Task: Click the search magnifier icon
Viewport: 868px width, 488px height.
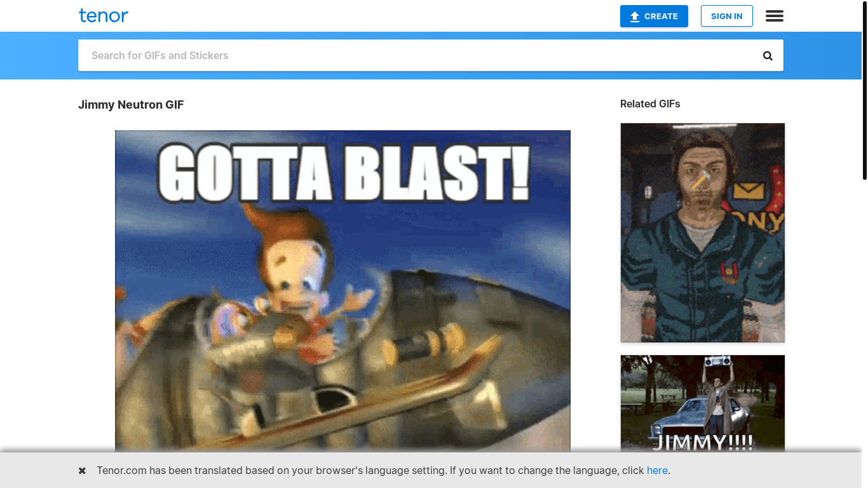Action: pos(768,55)
